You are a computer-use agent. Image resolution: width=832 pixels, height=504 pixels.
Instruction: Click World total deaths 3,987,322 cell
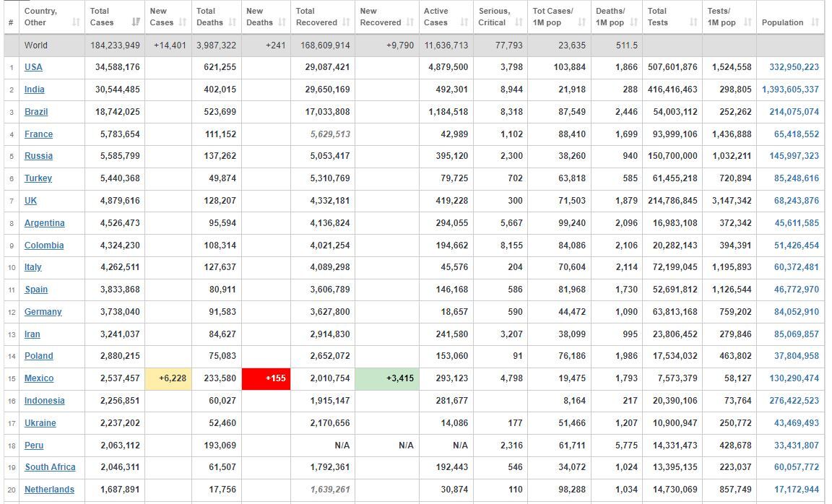click(217, 45)
